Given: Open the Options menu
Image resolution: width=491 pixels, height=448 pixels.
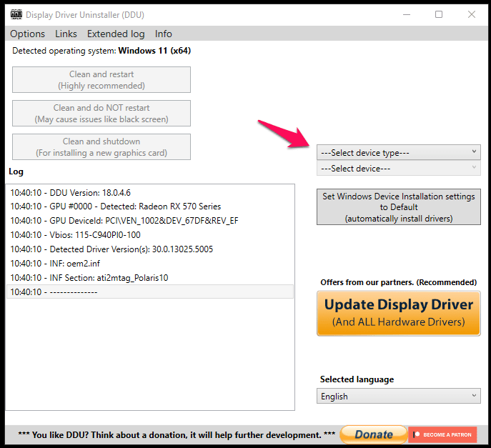Looking at the screenshot, I should click(28, 34).
